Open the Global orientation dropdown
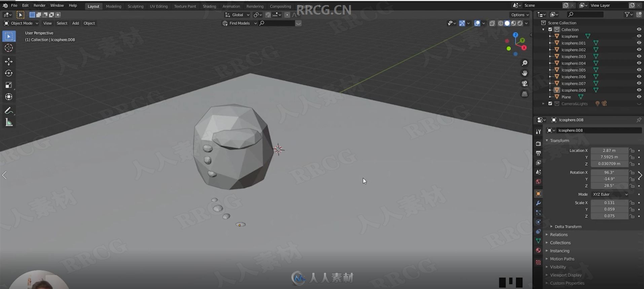The width and height of the screenshot is (644, 289). 237,15
